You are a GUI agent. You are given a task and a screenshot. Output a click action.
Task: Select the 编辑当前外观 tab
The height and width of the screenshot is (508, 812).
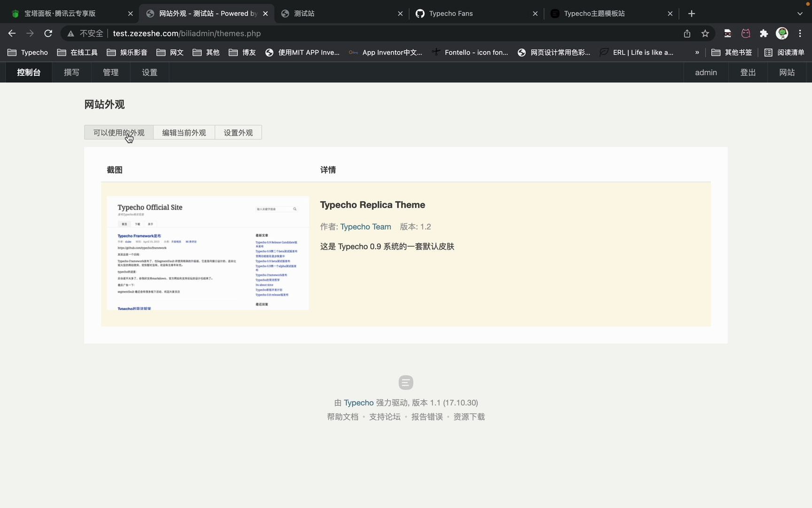point(184,133)
